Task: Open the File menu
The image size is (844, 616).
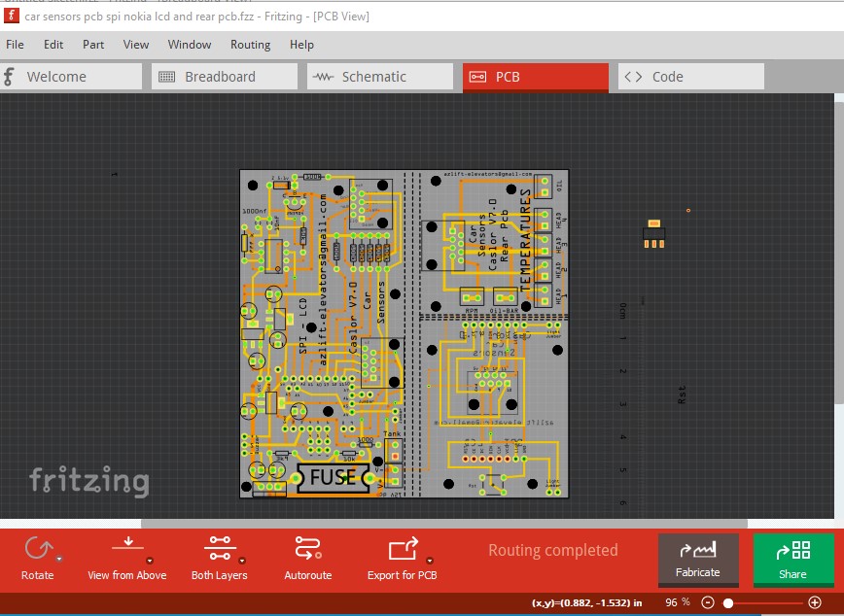Action: pyautogui.click(x=15, y=45)
